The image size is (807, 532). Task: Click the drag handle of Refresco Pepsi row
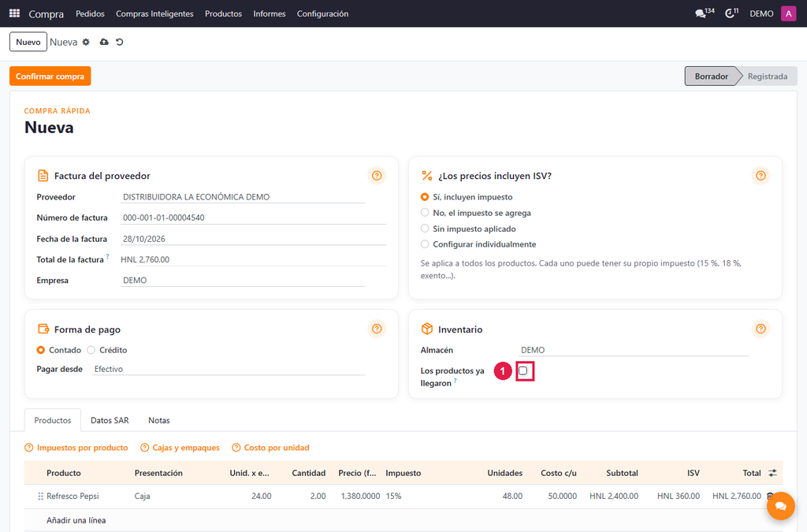40,497
